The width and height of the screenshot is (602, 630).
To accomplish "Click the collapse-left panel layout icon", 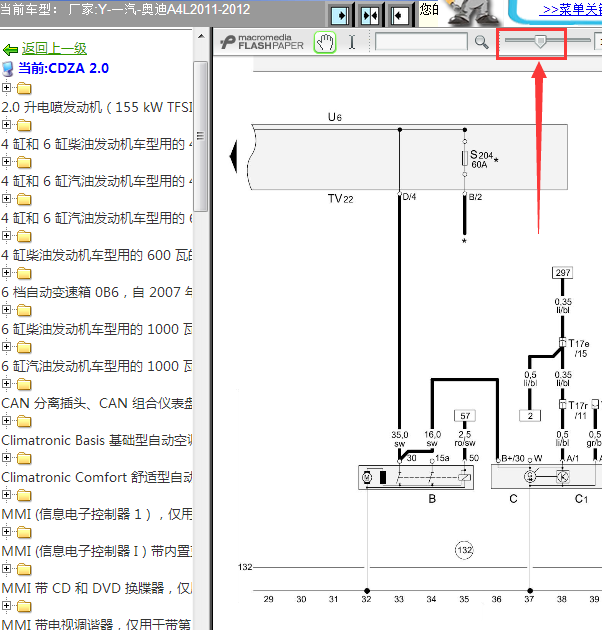I will 400,14.
